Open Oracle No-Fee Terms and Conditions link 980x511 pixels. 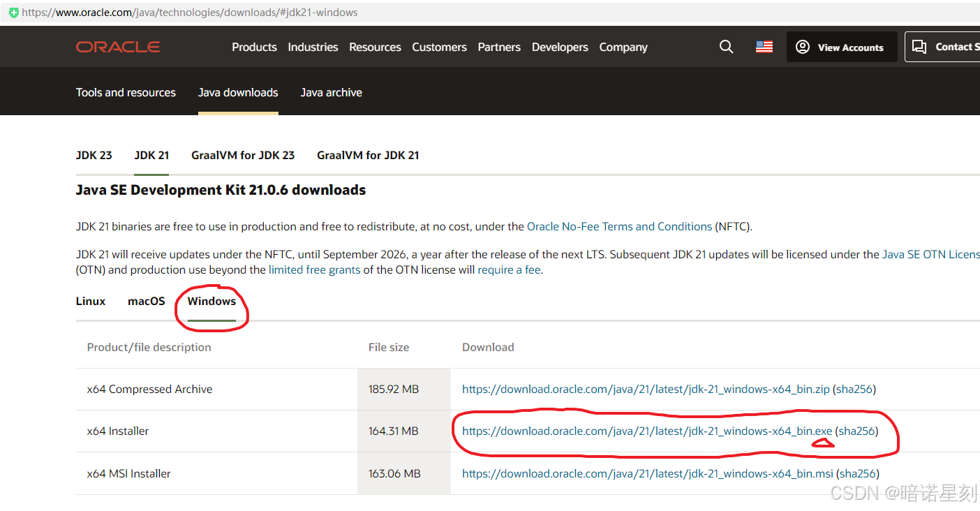pos(620,226)
